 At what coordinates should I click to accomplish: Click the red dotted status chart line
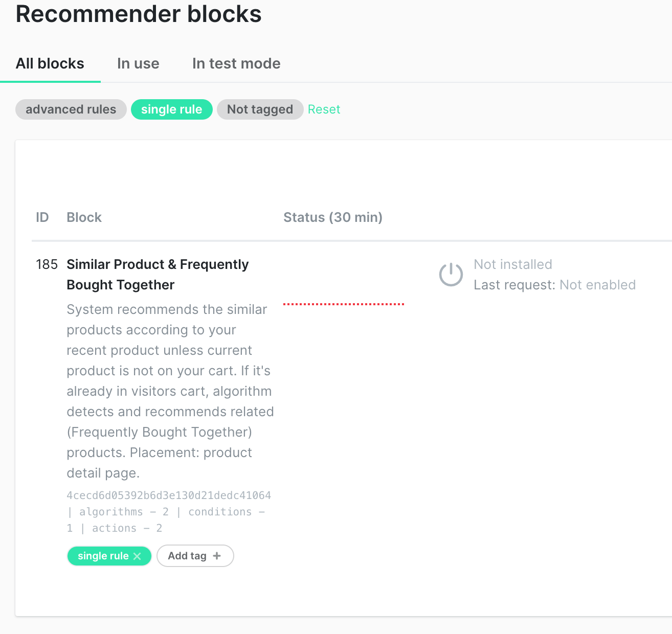(344, 304)
